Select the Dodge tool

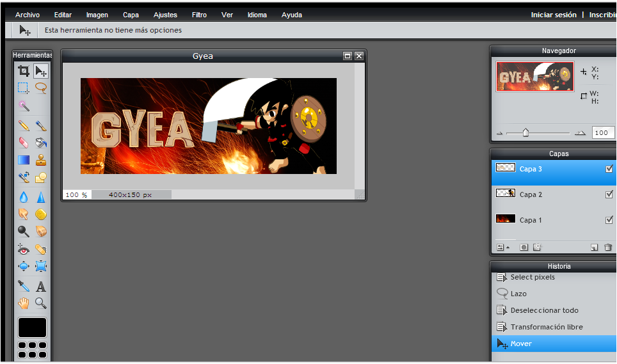(x=24, y=232)
